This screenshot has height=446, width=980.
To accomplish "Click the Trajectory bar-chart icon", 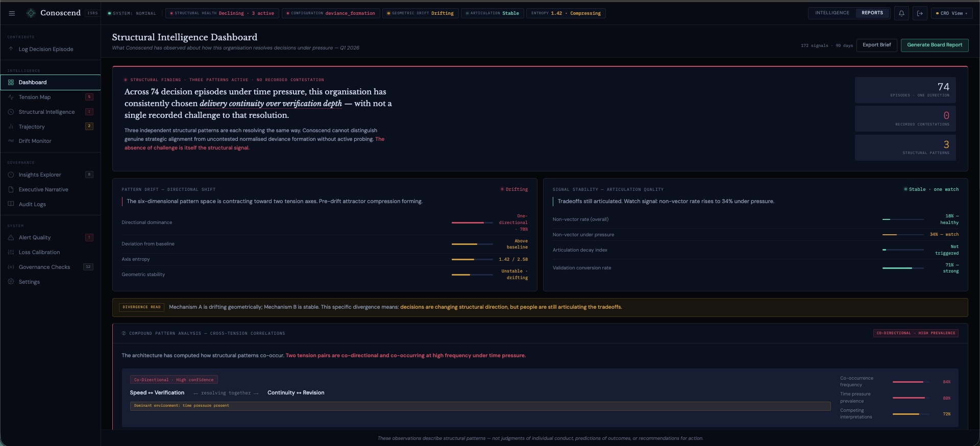I will coord(11,127).
